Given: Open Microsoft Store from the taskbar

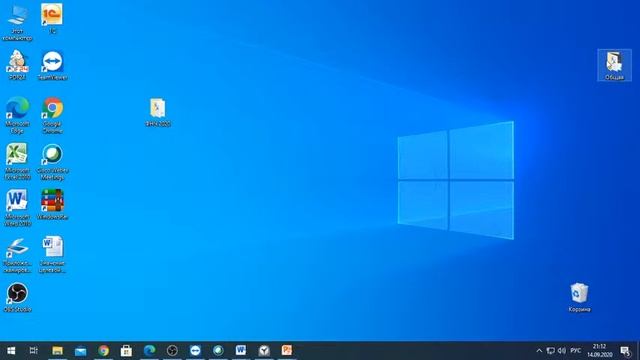Looking at the screenshot, I should 126,351.
